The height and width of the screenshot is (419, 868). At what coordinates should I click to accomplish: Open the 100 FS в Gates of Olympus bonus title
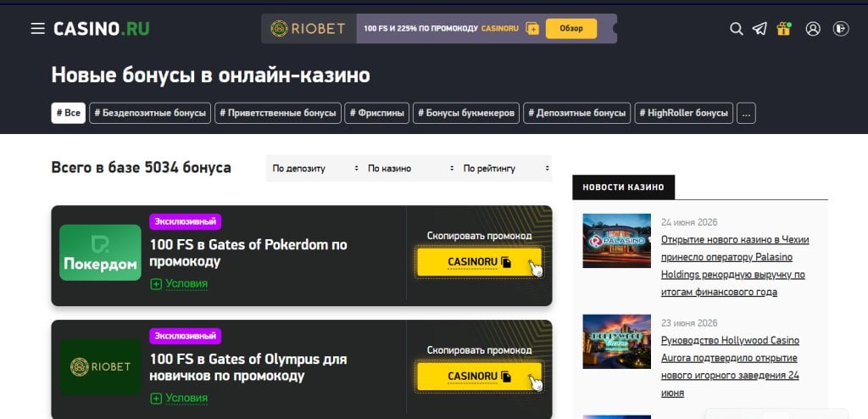pyautogui.click(x=248, y=367)
